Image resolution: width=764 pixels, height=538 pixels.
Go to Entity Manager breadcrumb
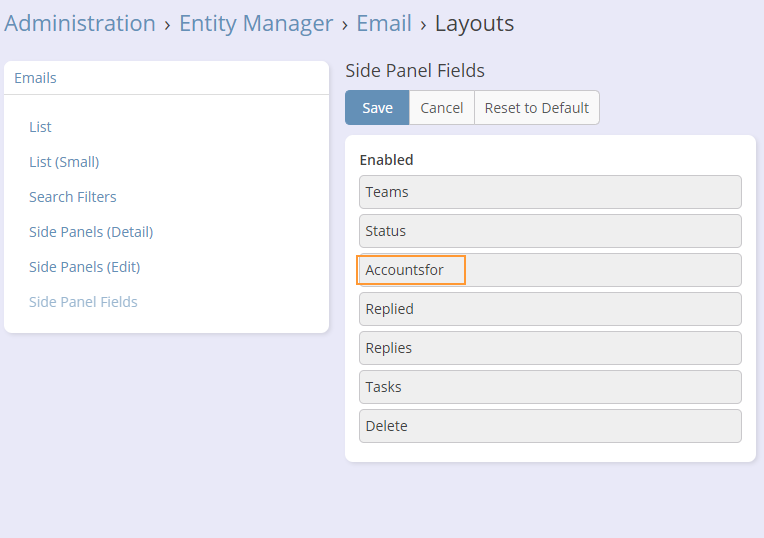(x=256, y=23)
